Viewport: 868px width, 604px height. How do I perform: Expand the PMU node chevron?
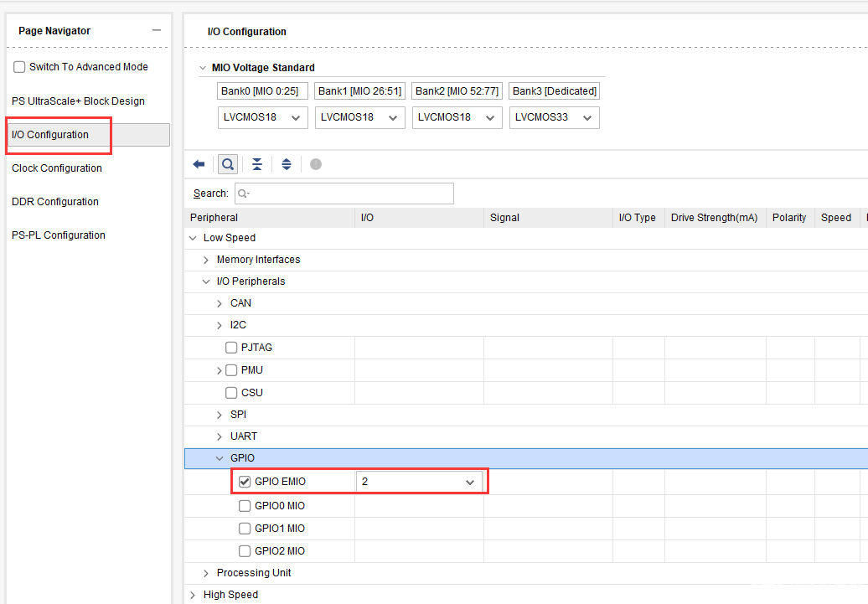pos(220,370)
